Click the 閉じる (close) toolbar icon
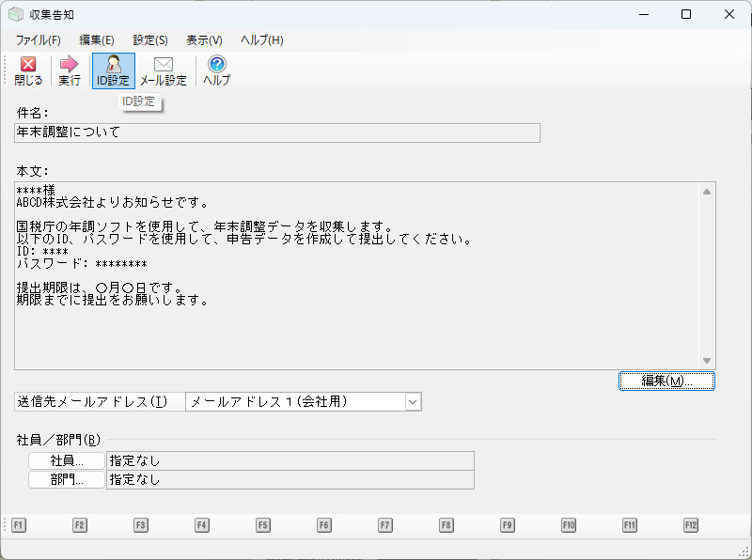The height and width of the screenshot is (560, 752). (x=28, y=70)
